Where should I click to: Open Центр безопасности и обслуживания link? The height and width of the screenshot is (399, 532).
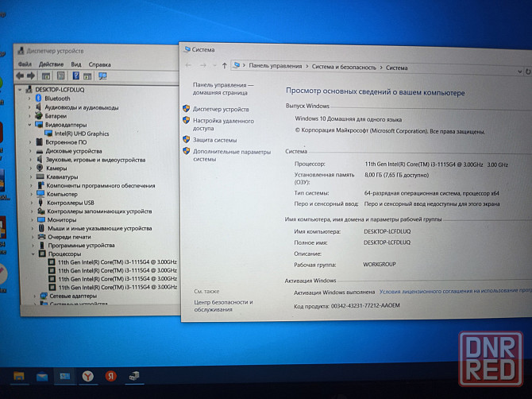click(223, 306)
